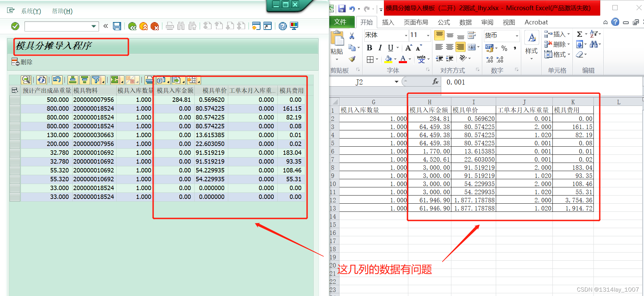Screen dimensions: 644x296
Task: Click the ALV Refresh icon
Action: pos(42,80)
